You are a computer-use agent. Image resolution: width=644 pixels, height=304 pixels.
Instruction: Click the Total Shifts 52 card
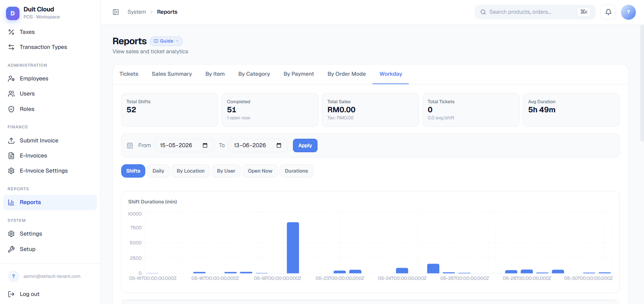(169, 110)
